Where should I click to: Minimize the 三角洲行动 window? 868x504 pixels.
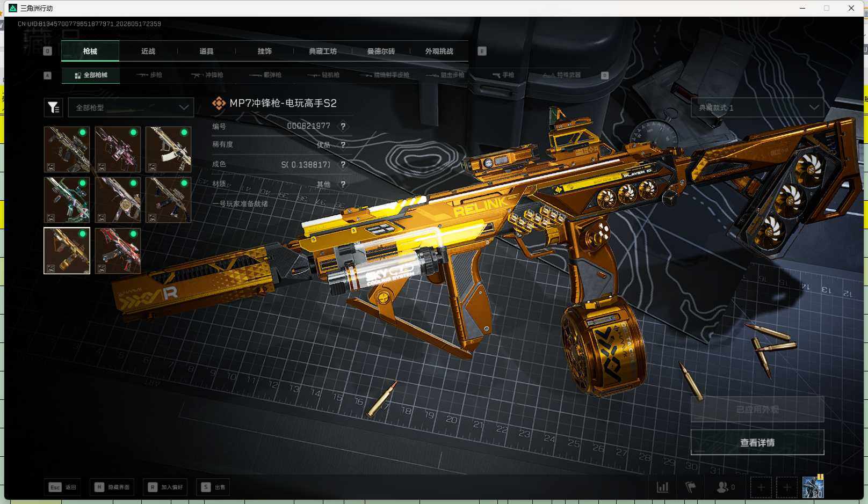[802, 8]
